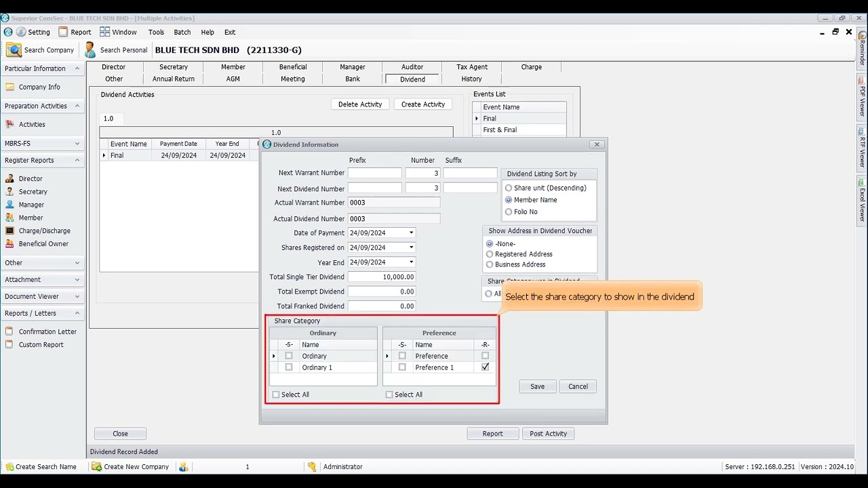
Task: Click the Create New Company folder icon
Action: pos(97,466)
